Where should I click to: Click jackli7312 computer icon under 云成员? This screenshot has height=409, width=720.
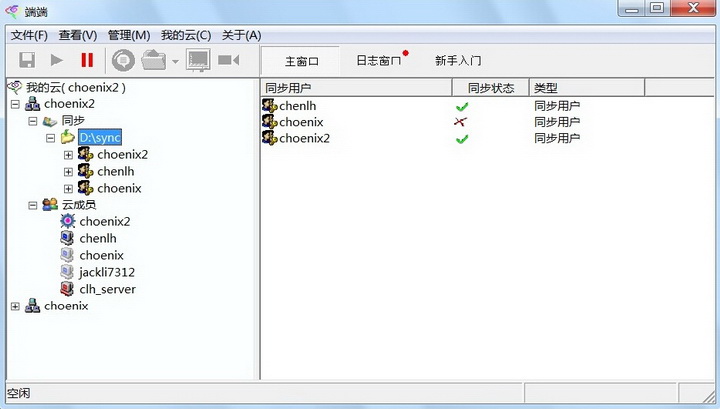click(x=67, y=272)
